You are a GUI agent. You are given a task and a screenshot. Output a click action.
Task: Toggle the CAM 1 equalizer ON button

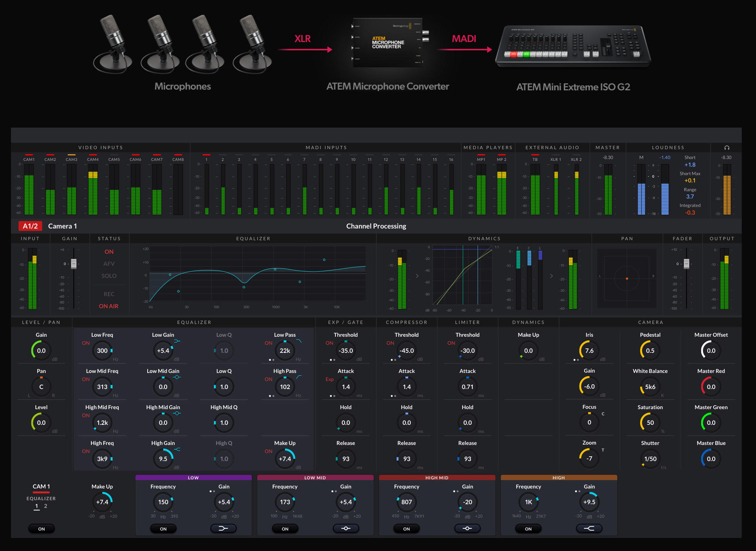(41, 529)
